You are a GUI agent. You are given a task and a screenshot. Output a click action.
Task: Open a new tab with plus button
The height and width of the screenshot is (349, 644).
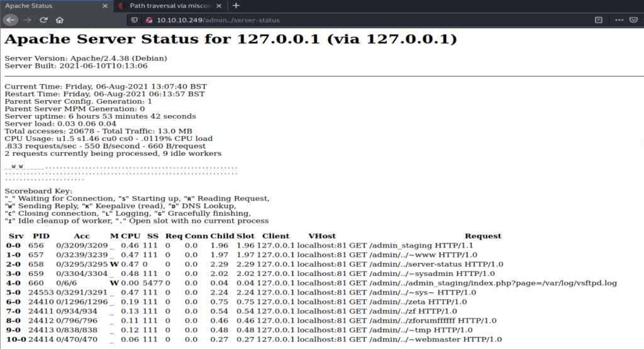coord(236,6)
